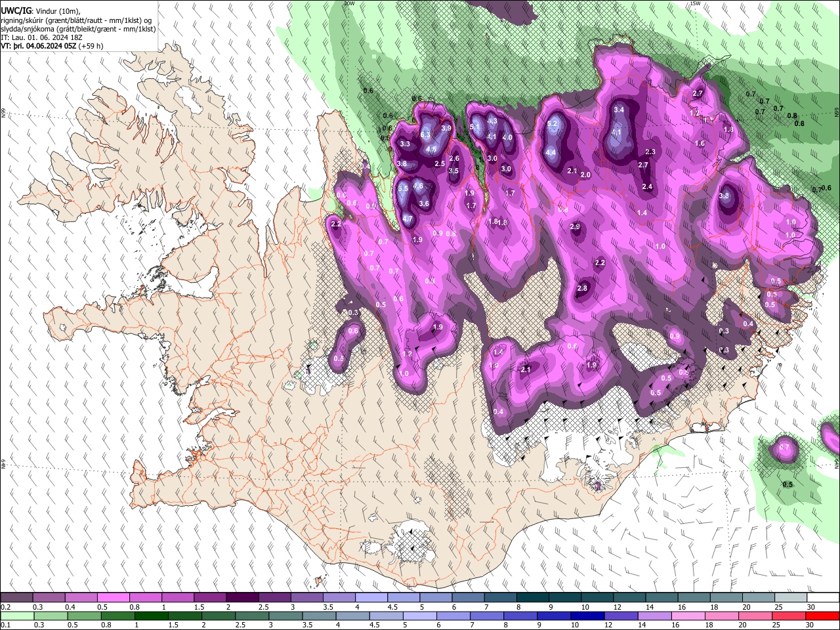This screenshot has width=840, height=630.
Task: Click the 4.3 value label
Action: [x=492, y=121]
